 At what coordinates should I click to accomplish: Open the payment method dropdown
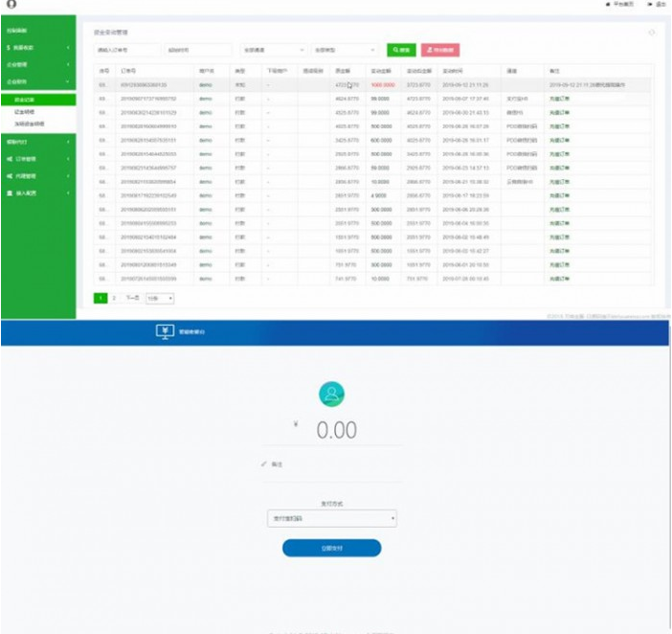(332, 519)
